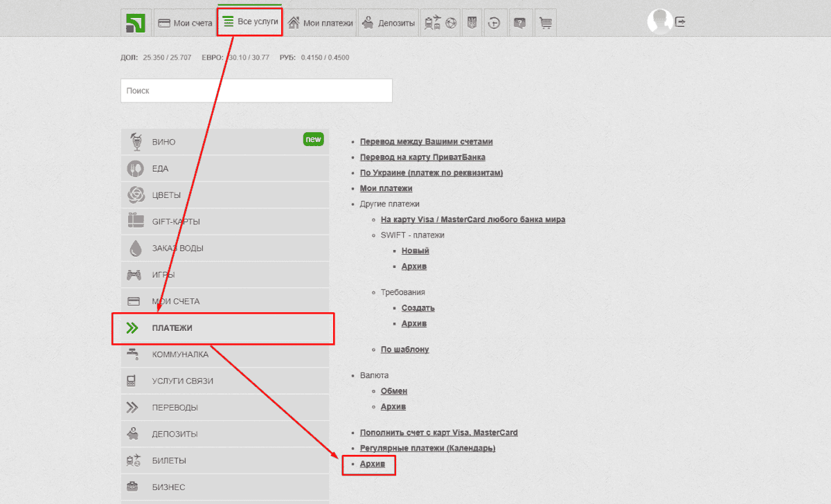Open the help speech bubble with question mark
831x504 pixels.
point(519,23)
